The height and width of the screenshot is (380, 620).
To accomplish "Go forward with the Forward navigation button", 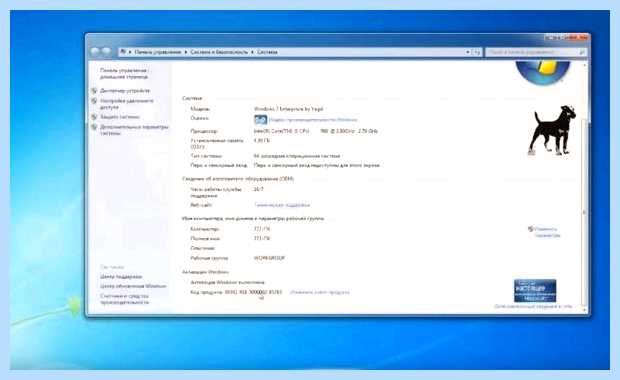I will (106, 51).
